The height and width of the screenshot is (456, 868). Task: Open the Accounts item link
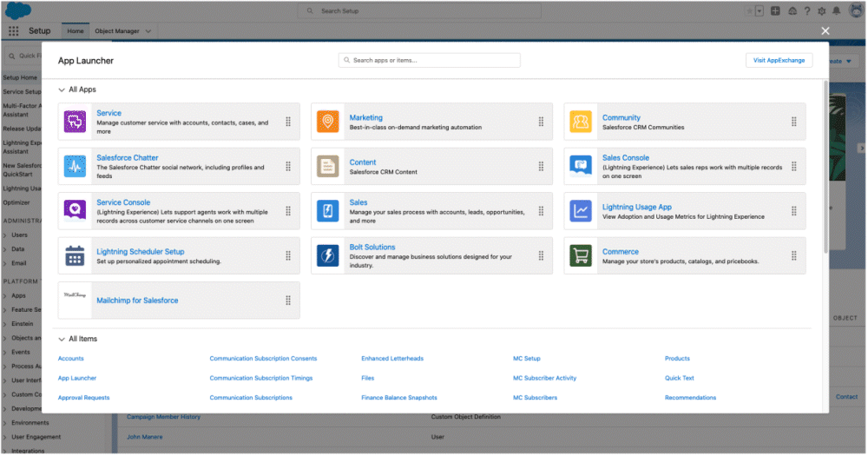point(71,359)
